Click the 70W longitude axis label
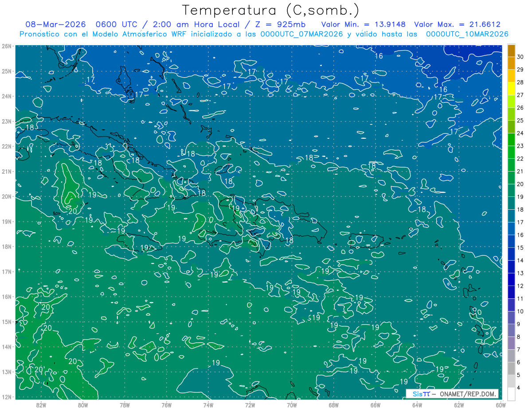The height and width of the screenshot is (411, 532). click(x=292, y=404)
